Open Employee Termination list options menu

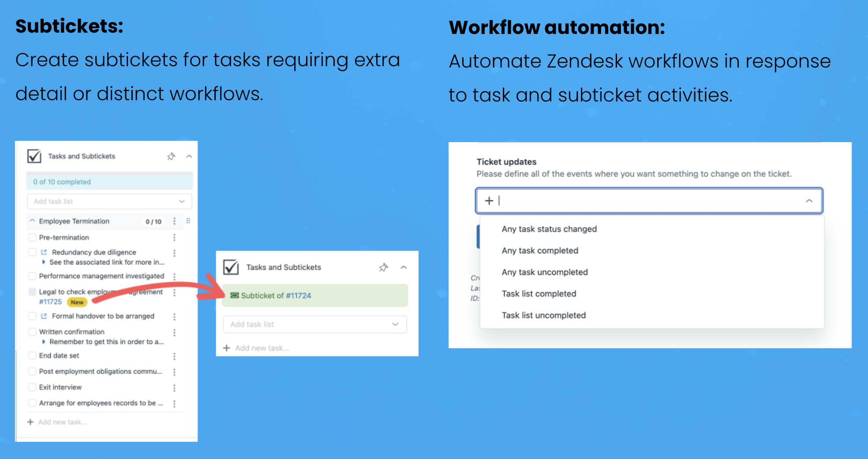[x=174, y=221]
